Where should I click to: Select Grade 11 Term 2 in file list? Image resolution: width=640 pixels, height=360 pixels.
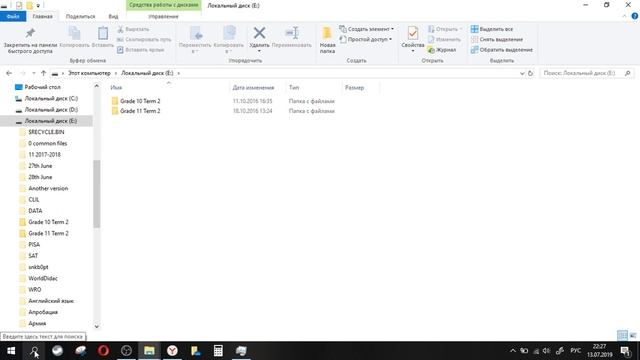[140, 111]
